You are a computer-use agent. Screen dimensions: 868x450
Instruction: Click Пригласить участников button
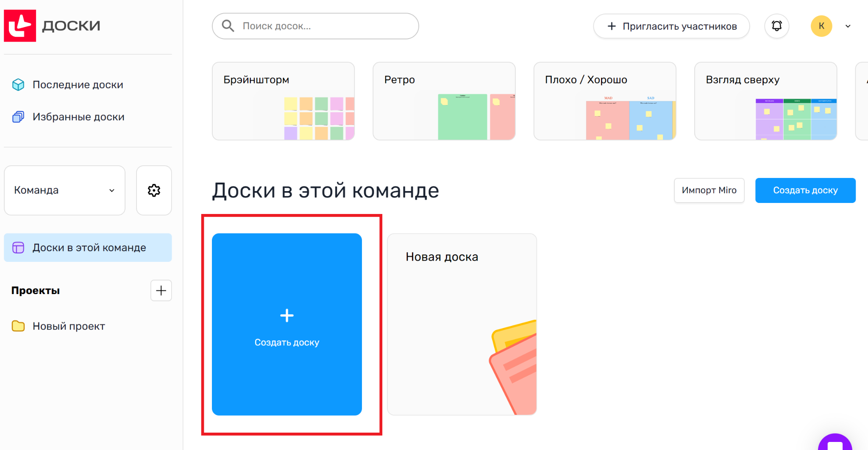pos(671,26)
